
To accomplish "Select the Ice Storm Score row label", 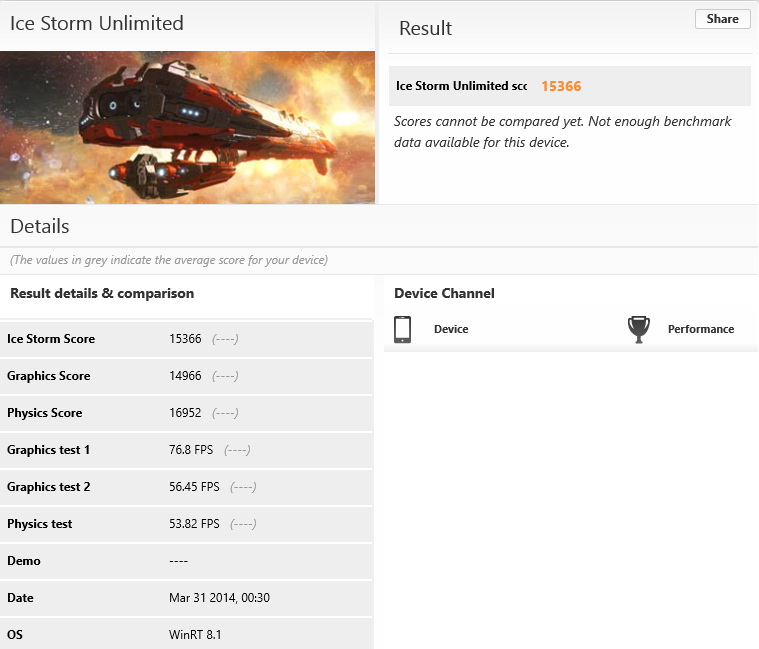I will [51, 339].
